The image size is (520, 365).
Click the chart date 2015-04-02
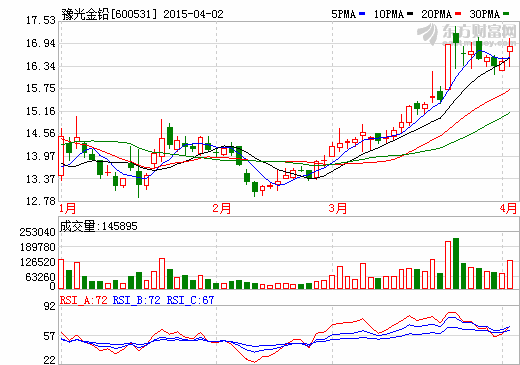[193, 14]
